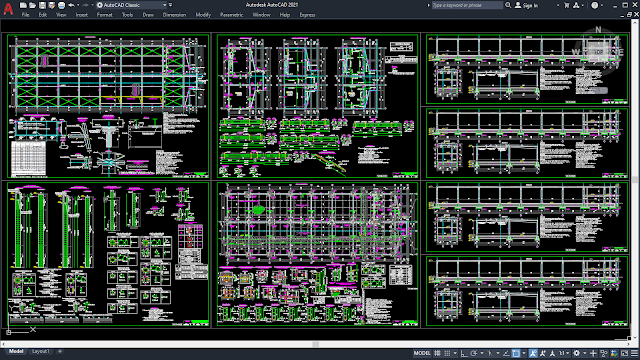Open the Help menu
640x360 pixels.
pos(284,15)
